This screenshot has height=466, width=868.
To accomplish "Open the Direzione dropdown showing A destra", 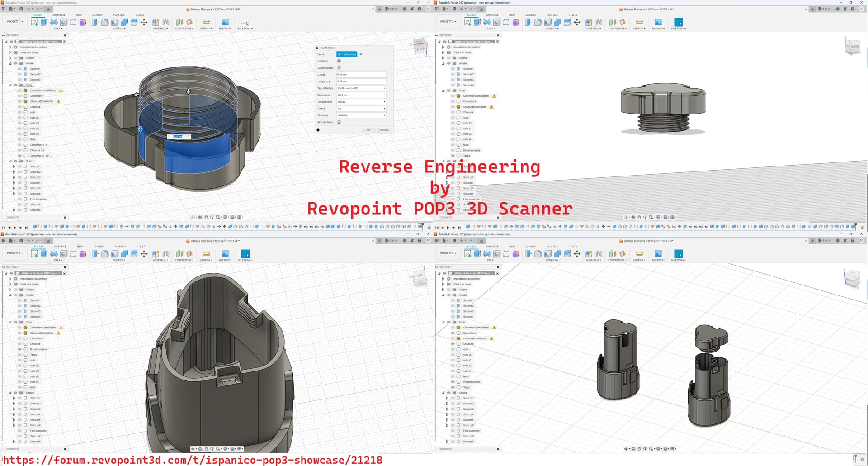I will click(361, 115).
